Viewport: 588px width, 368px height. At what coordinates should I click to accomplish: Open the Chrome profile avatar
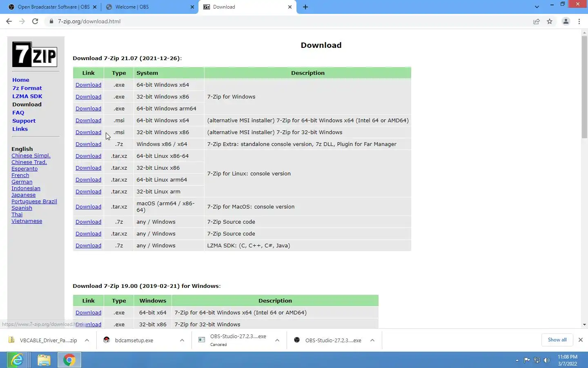pos(566,21)
